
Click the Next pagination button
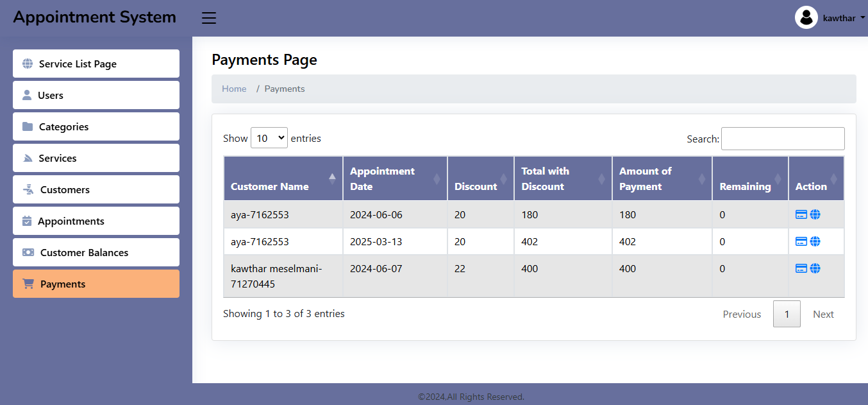click(823, 314)
